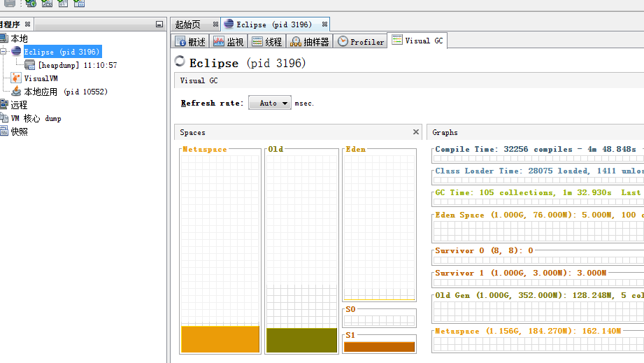Click the Metaspace usage bar
Image resolution: width=644 pixels, height=363 pixels.
pos(220,339)
